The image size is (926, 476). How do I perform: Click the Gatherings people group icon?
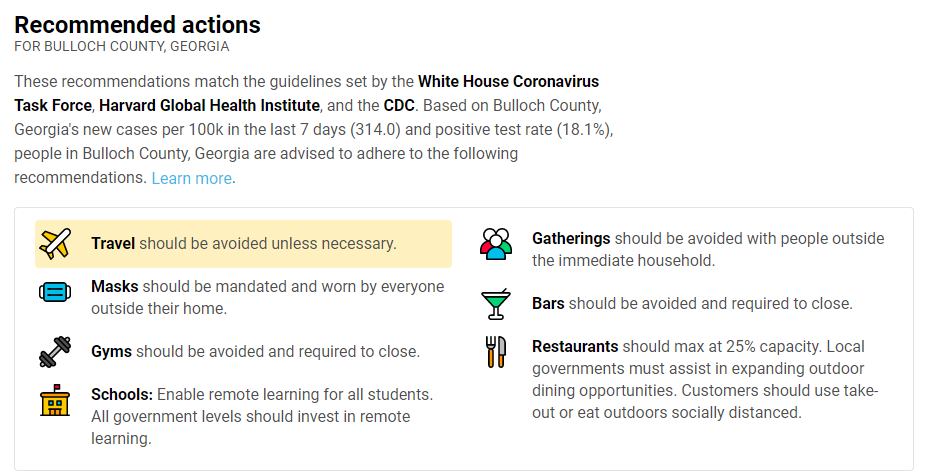[495, 244]
